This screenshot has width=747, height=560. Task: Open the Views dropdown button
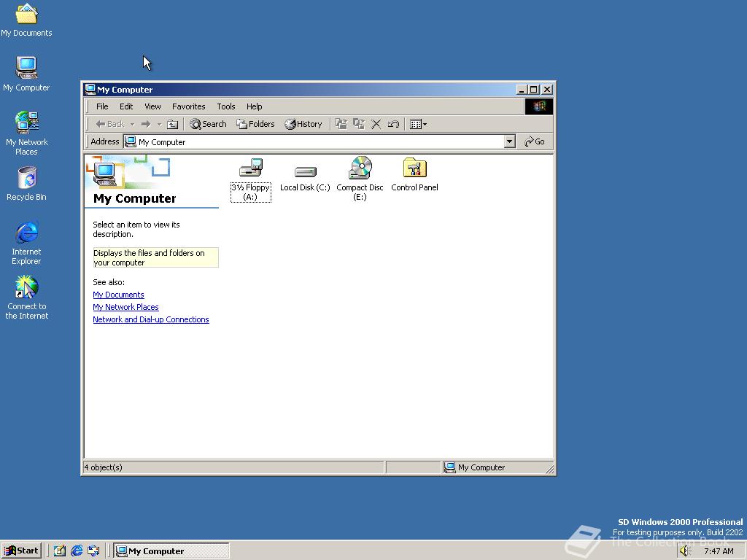418,124
